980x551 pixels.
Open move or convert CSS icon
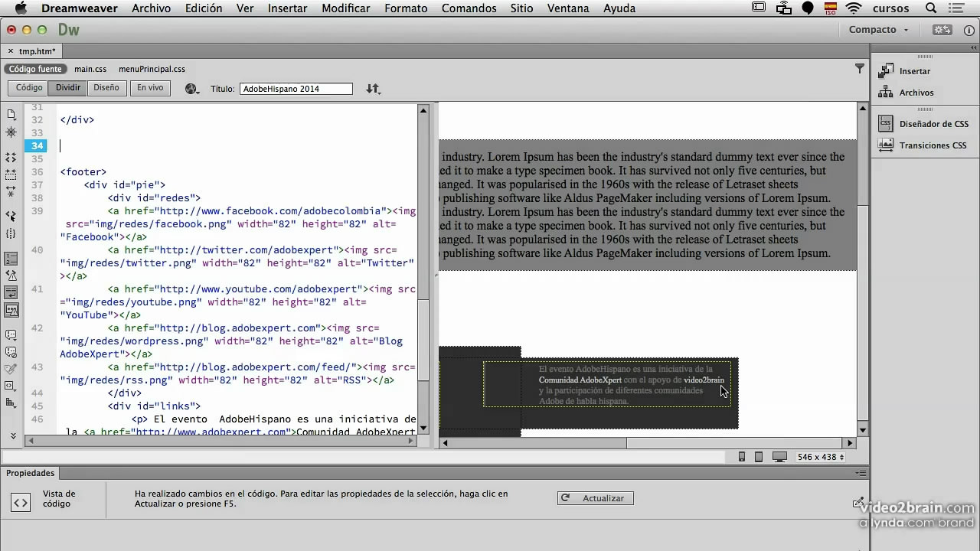coord(11,403)
